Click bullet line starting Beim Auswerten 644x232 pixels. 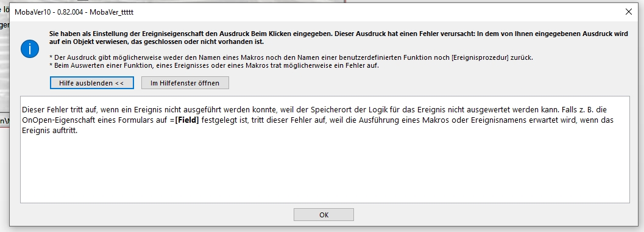click(x=214, y=65)
